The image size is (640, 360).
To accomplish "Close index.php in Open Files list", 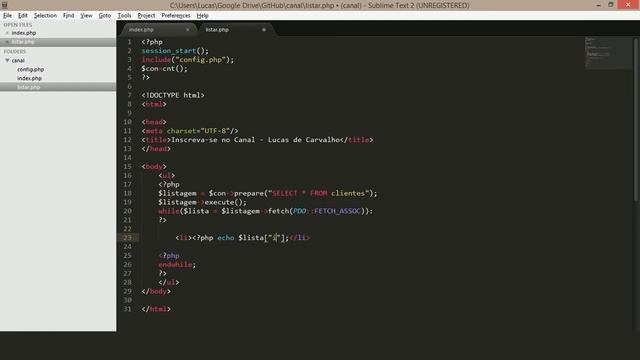I will pyautogui.click(x=7, y=33).
